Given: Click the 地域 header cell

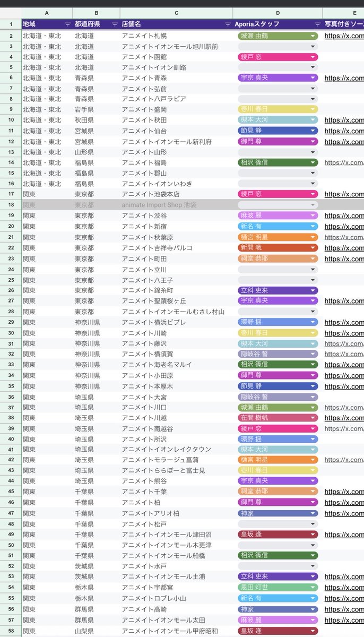Looking at the screenshot, I should (47, 24).
